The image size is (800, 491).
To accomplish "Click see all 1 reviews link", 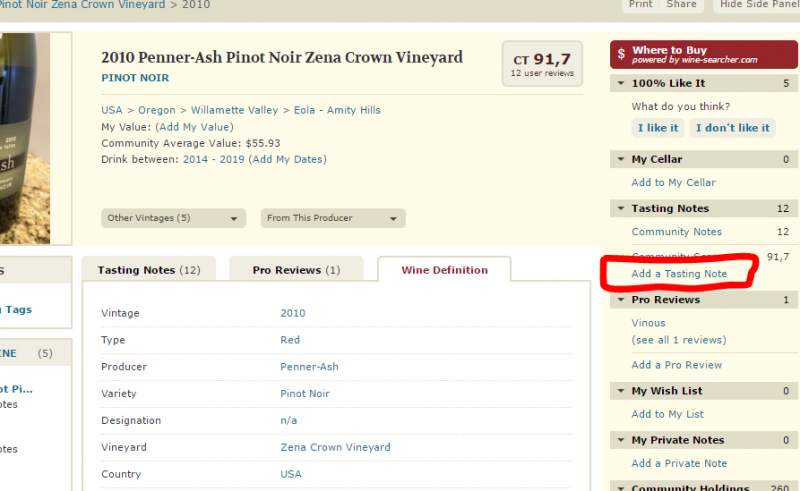I will click(679, 340).
